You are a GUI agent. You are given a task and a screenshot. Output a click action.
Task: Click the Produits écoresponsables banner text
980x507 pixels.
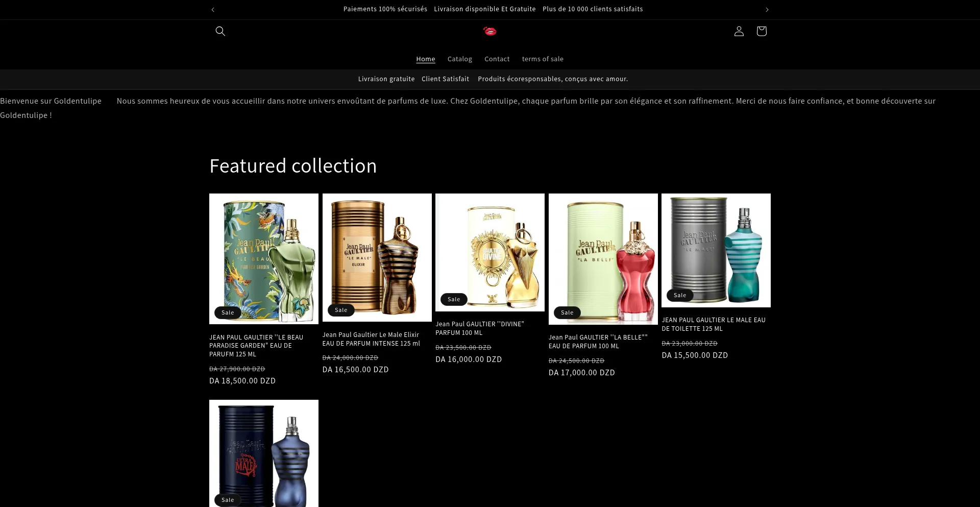(553, 79)
